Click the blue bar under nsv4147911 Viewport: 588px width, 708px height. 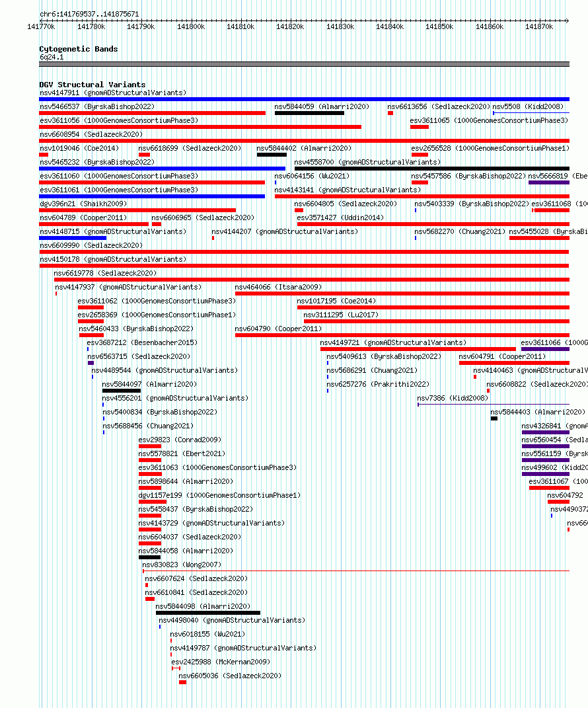tap(304, 99)
